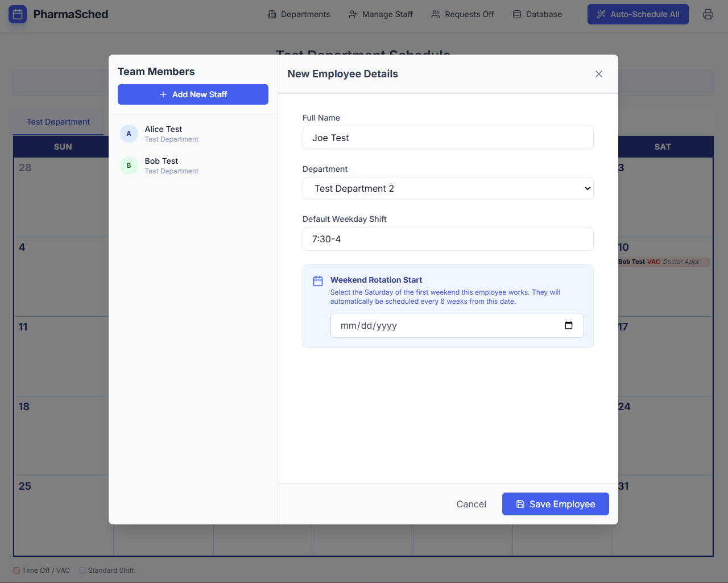Click the PharmaSched calendar logo icon
728x583 pixels.
[18, 14]
